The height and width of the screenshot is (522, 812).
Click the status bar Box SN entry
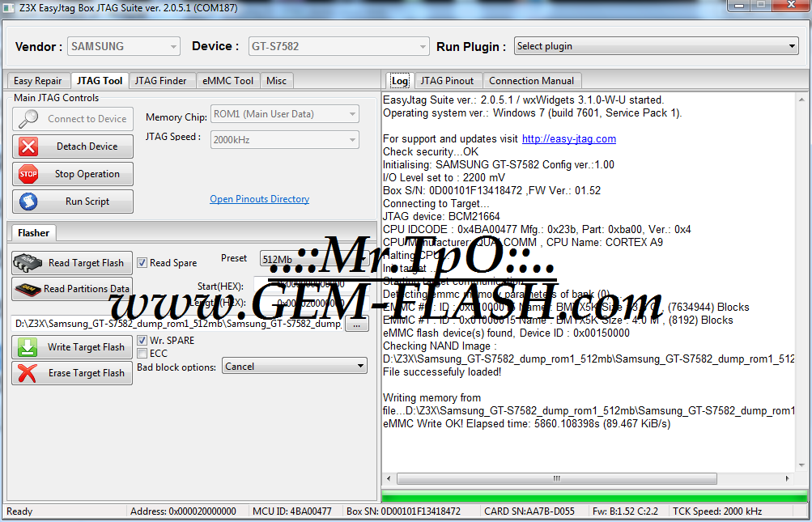pyautogui.click(x=403, y=511)
